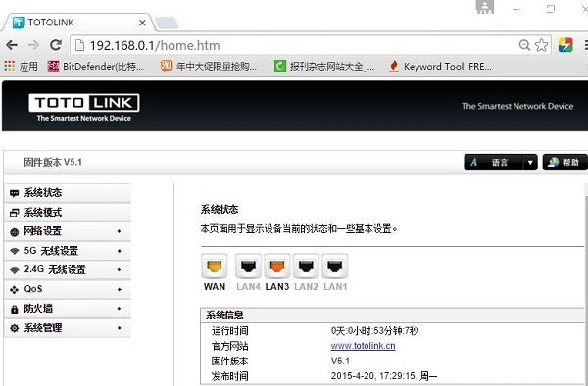Expand the QoS menu
This screenshot has height=386, width=588.
68,289
